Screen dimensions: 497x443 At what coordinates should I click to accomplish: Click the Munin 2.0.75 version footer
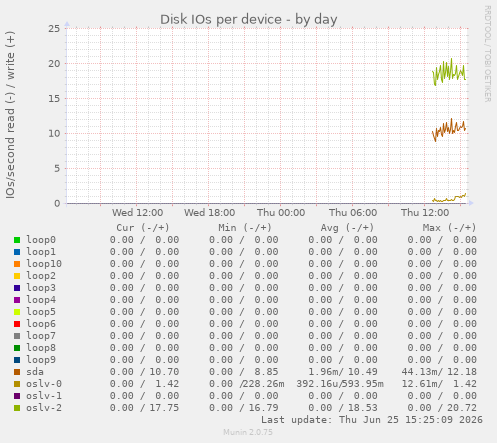248,432
